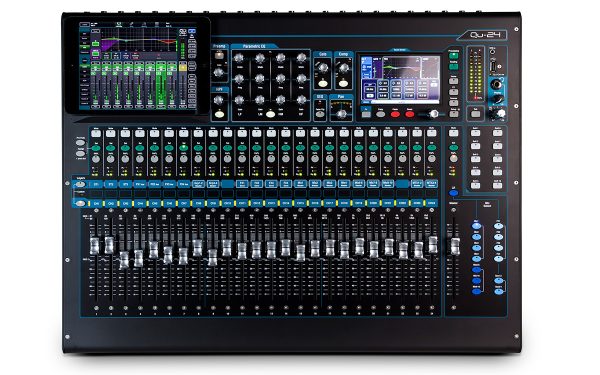Select the blue LR mix key

tap(453, 193)
